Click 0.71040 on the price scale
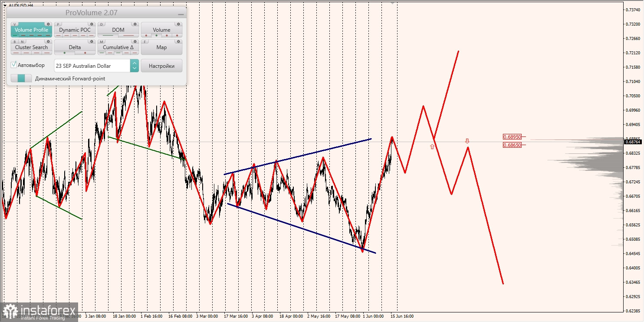 tap(633, 81)
